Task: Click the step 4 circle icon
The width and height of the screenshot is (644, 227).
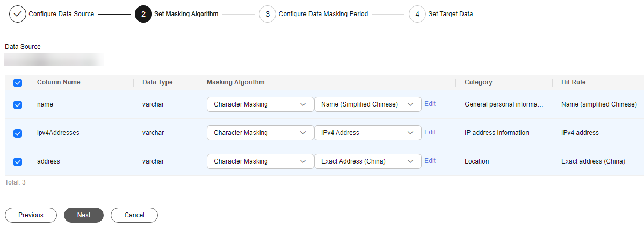Action: [417, 14]
